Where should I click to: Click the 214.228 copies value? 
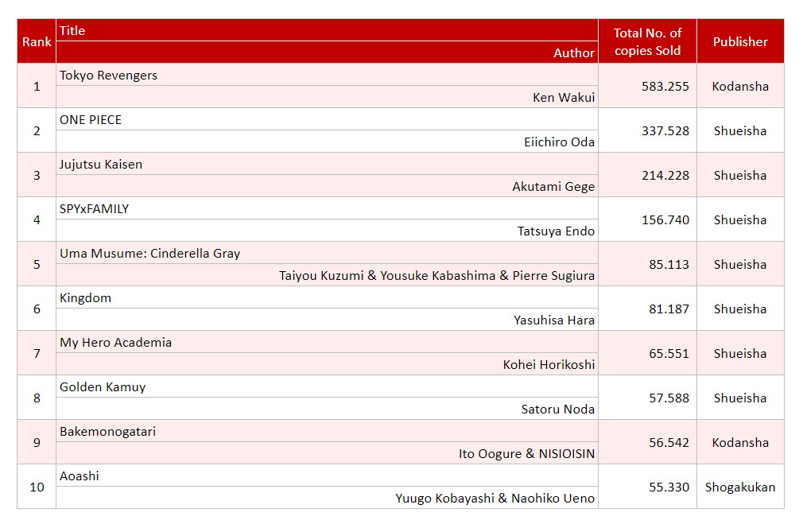(647, 175)
